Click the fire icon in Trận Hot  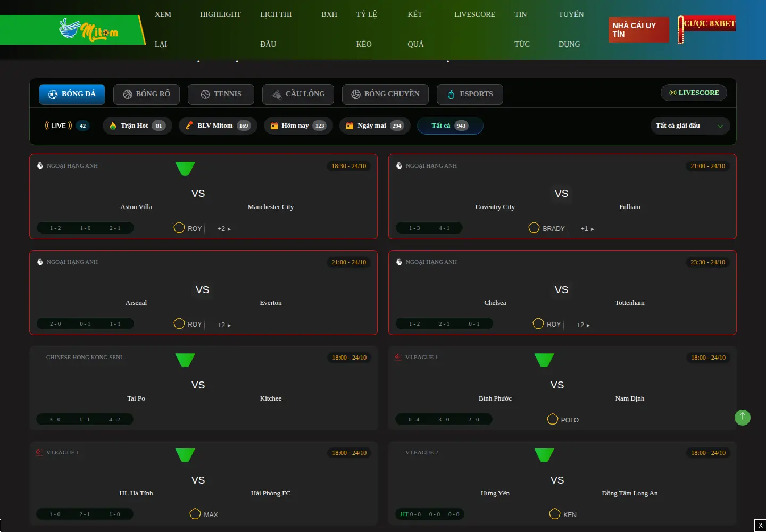point(113,126)
